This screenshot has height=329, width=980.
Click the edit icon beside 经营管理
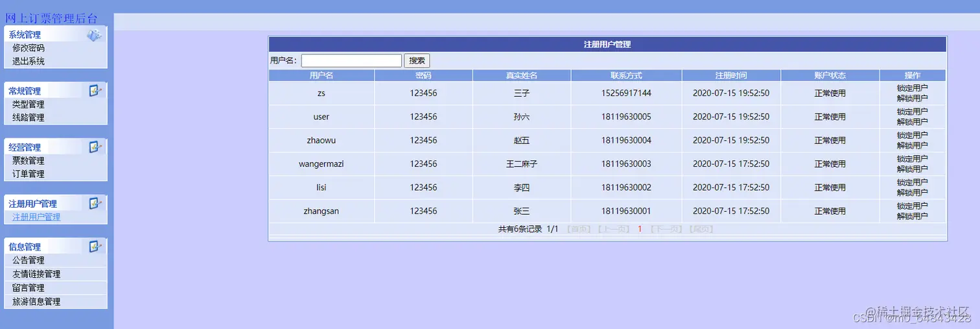(95, 147)
